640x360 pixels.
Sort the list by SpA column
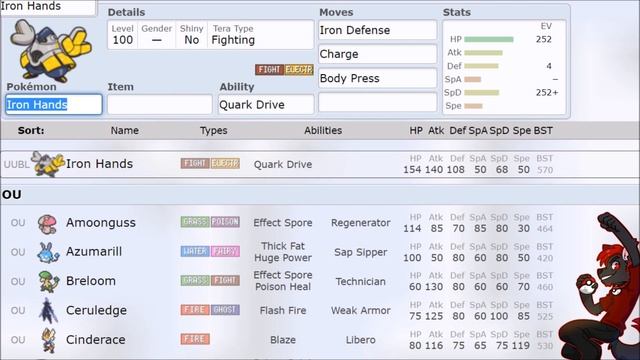(478, 131)
